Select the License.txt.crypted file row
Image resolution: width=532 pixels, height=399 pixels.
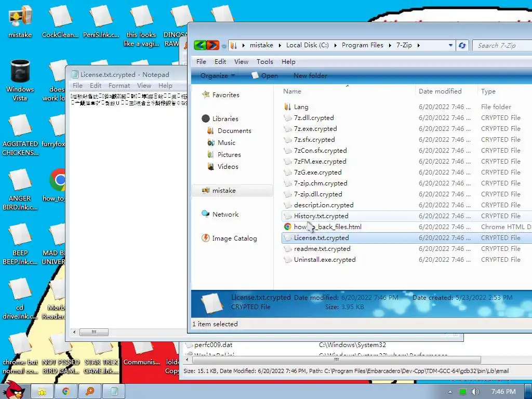(407, 238)
